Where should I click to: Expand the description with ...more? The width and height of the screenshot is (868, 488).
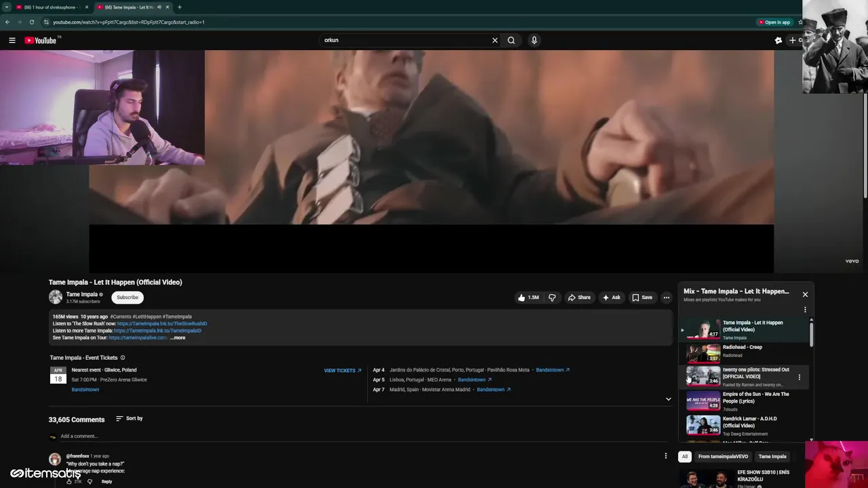pyautogui.click(x=178, y=338)
